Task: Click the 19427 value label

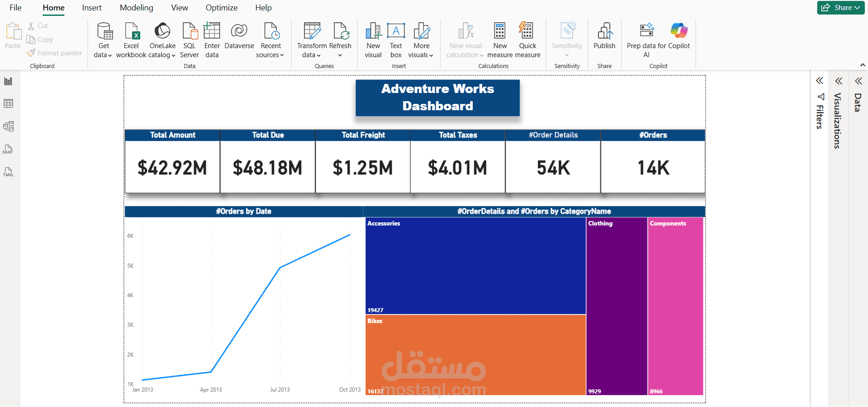Action: pyautogui.click(x=375, y=310)
